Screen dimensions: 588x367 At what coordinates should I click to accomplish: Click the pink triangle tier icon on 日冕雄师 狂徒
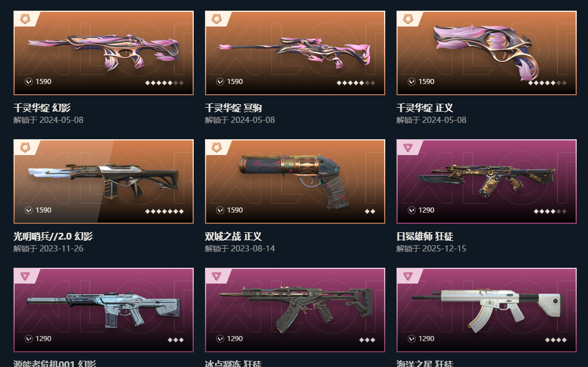[408, 148]
